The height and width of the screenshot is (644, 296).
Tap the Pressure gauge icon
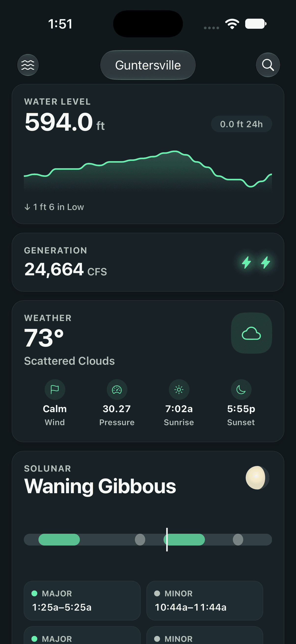(x=117, y=390)
